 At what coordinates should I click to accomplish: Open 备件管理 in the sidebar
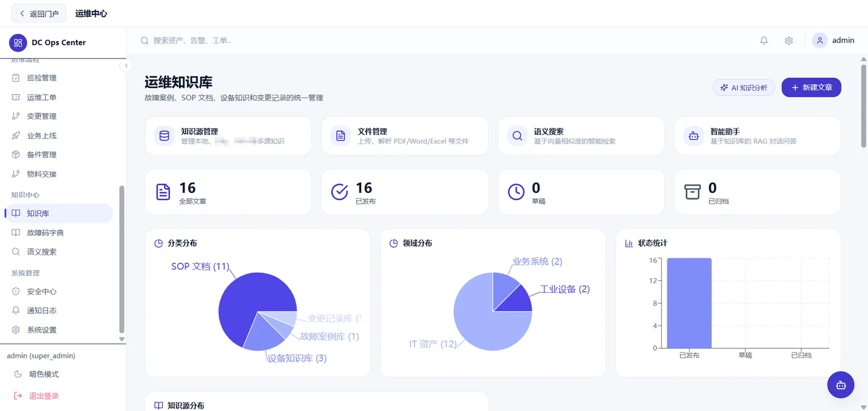click(58, 155)
